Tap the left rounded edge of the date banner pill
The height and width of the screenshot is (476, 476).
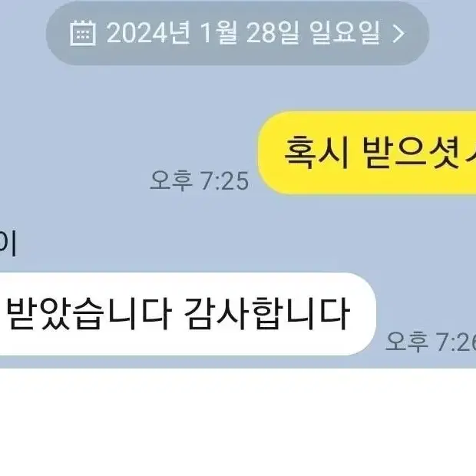(56, 33)
